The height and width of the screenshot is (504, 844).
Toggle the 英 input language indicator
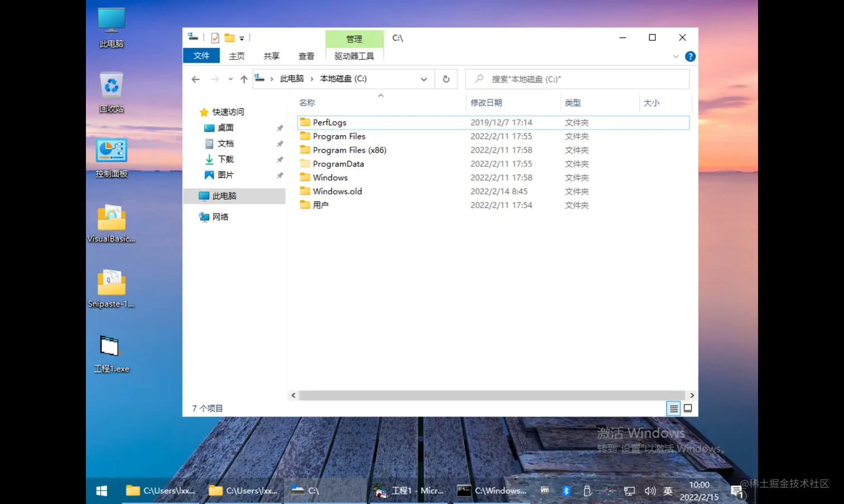[668, 491]
